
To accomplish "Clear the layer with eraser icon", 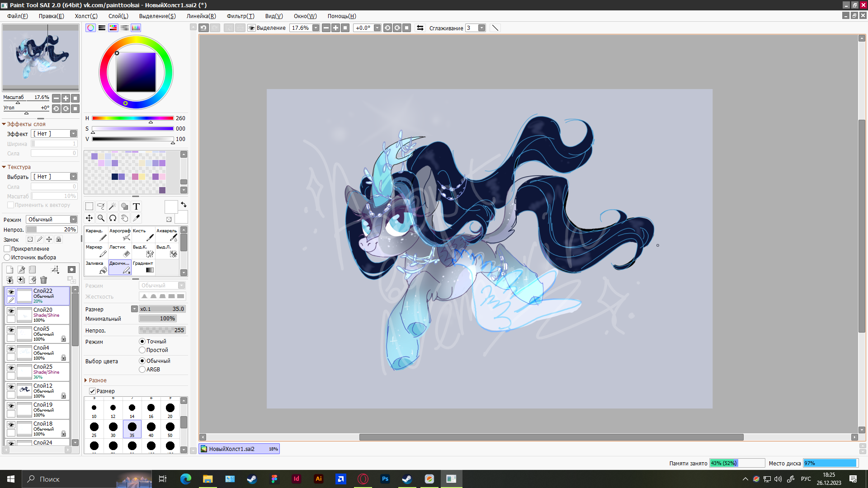I will click(33, 280).
